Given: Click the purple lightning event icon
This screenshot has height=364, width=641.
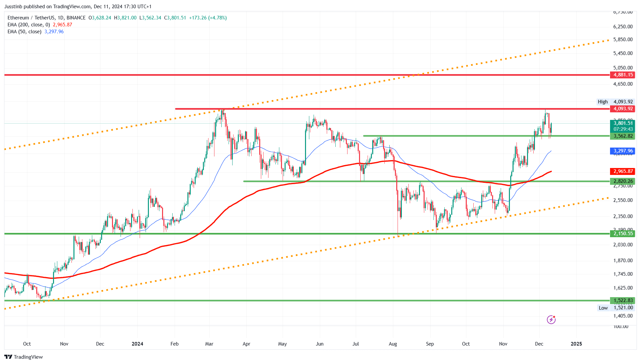Looking at the screenshot, I should (551, 320).
